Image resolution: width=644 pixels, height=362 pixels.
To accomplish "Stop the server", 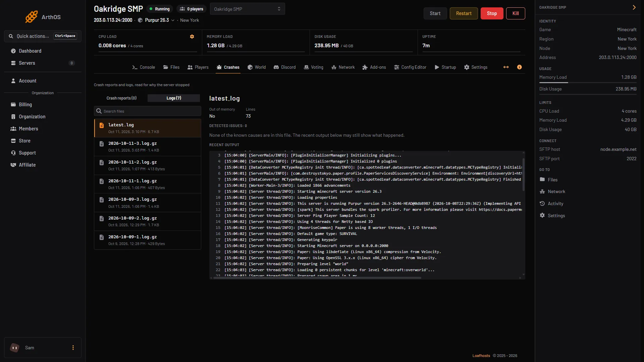I will (492, 13).
